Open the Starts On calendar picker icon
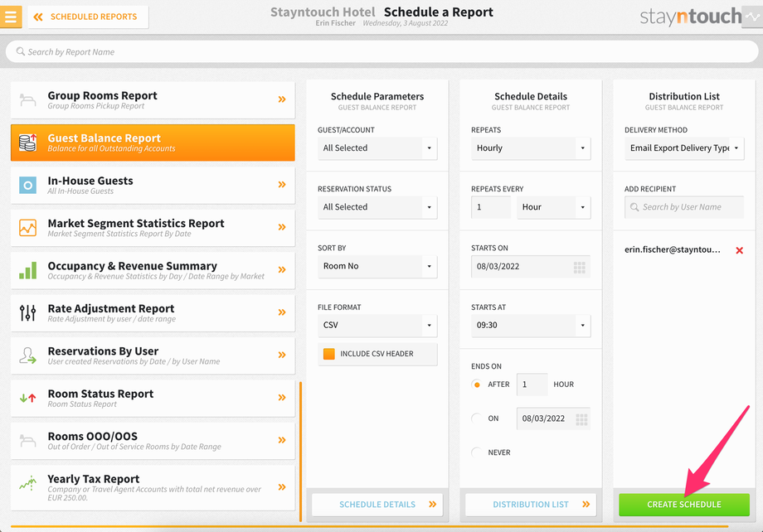Viewport: 763px width, 532px height. (x=579, y=267)
